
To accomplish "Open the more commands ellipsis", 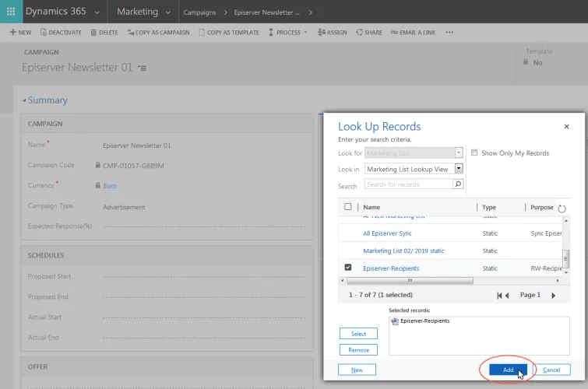I will point(449,33).
